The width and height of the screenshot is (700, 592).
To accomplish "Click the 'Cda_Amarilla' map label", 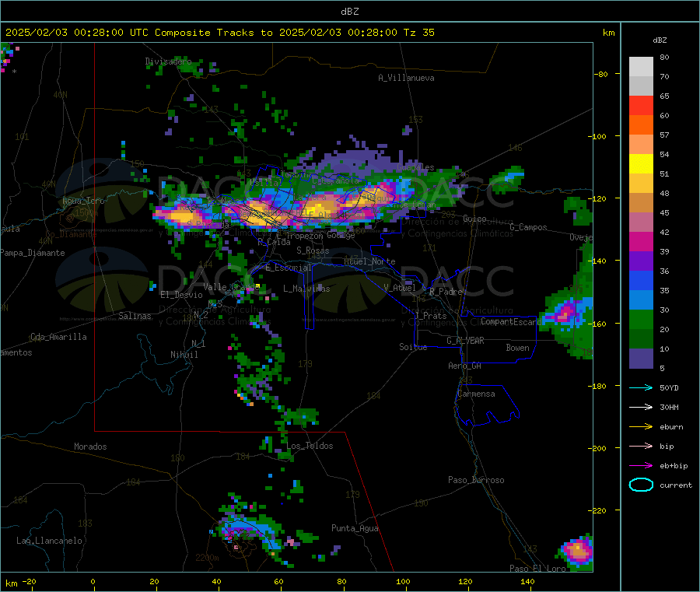I will pyautogui.click(x=58, y=337).
